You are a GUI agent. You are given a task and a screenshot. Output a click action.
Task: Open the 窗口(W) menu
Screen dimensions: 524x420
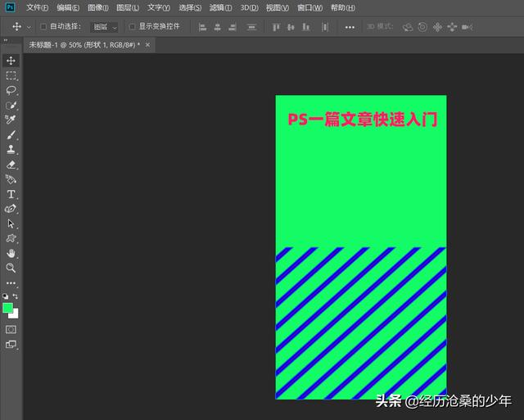click(x=309, y=7)
